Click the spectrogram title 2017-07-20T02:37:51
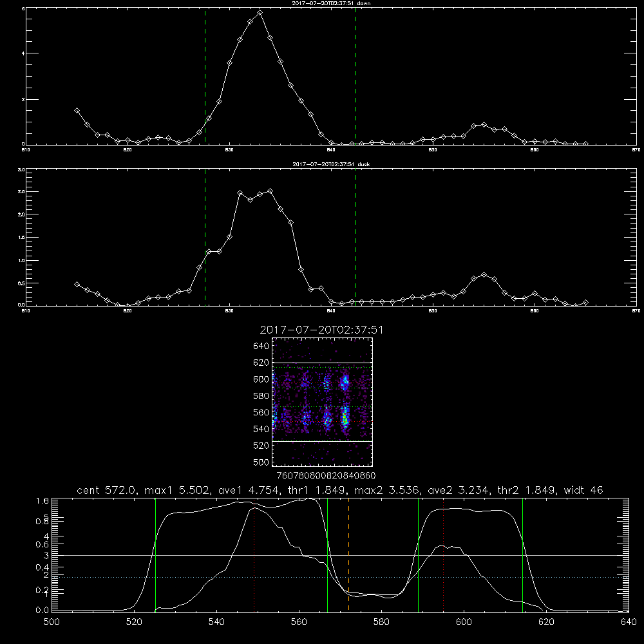The height and width of the screenshot is (644, 644). click(x=321, y=330)
